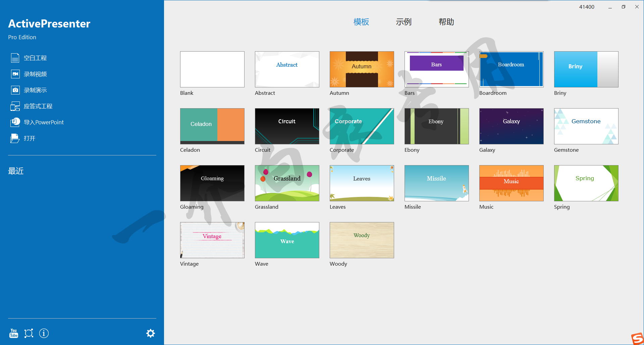644x345 pixels.
Task: Click the 录制视频 label
Action: 35,74
